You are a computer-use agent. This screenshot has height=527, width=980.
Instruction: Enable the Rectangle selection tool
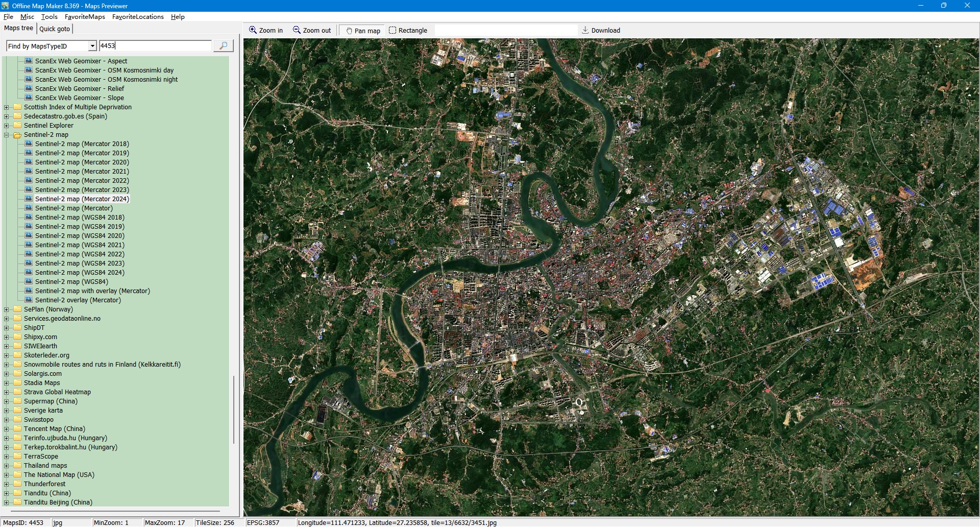[x=408, y=31]
